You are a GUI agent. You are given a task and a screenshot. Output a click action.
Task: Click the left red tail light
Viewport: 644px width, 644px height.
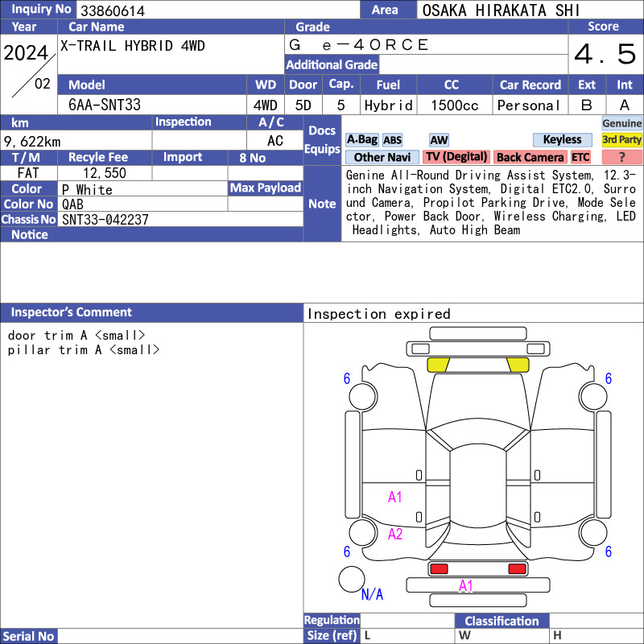coord(439,569)
